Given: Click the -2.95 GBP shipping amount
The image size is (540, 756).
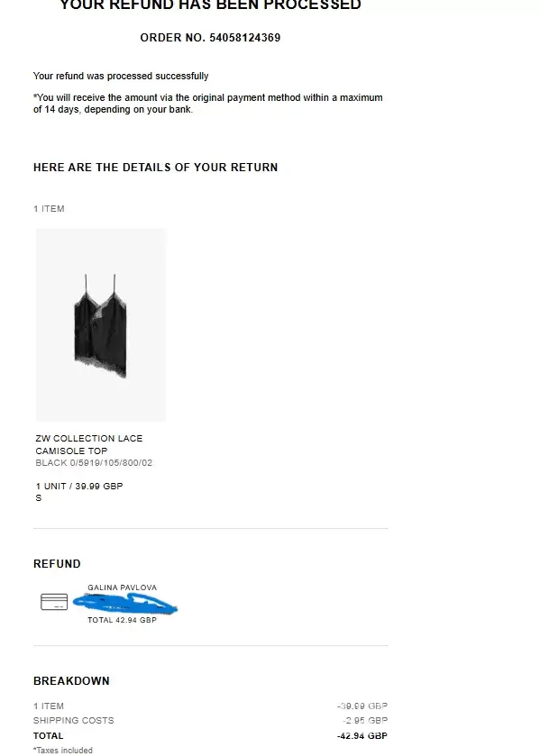Looking at the screenshot, I should tap(365, 720).
